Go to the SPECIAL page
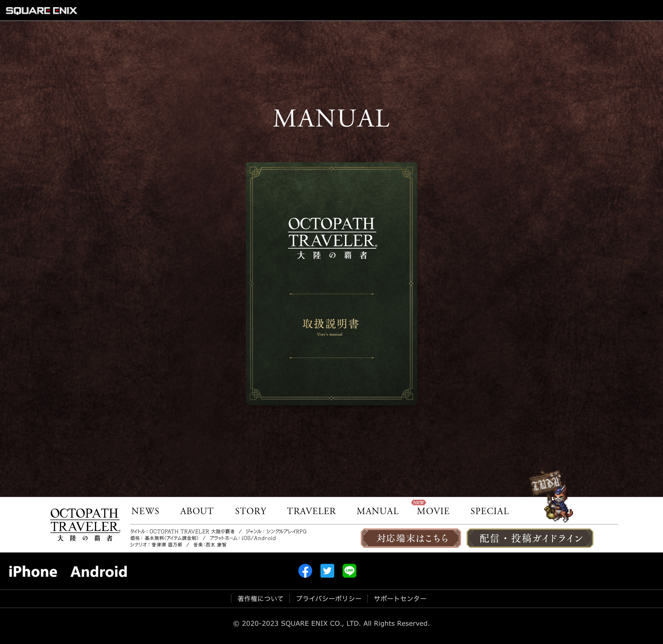663x644 pixels. tap(490, 511)
